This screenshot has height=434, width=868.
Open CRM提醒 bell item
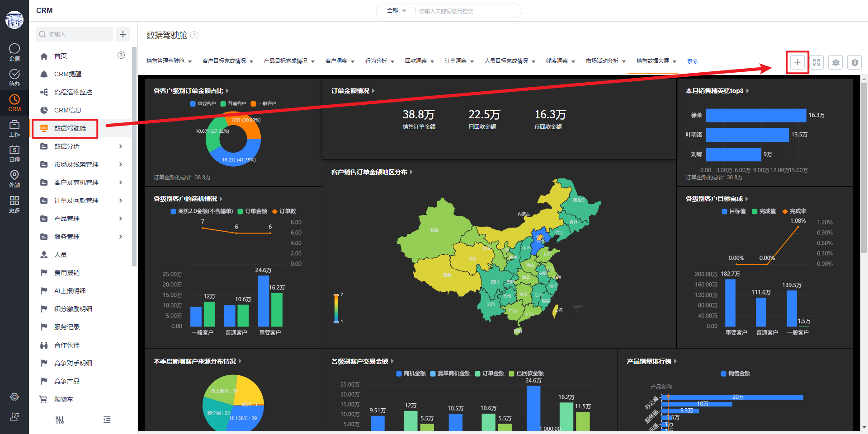68,74
